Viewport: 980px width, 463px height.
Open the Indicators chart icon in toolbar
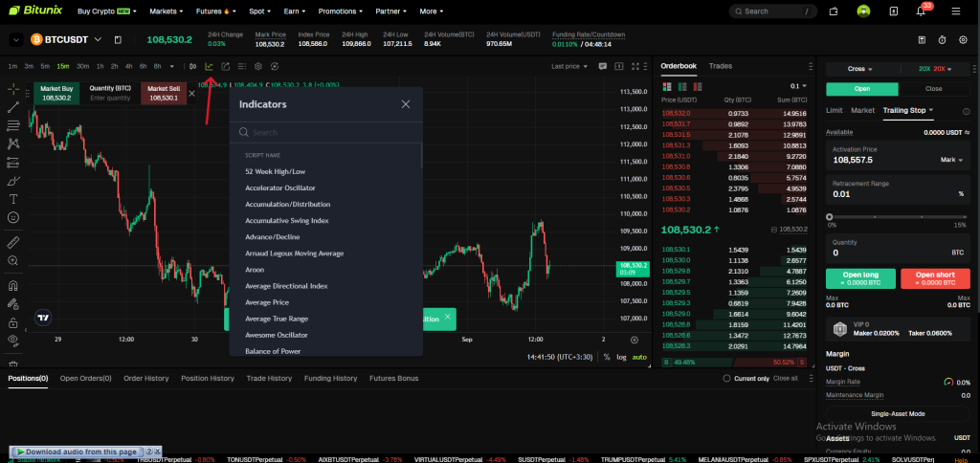[x=209, y=66]
